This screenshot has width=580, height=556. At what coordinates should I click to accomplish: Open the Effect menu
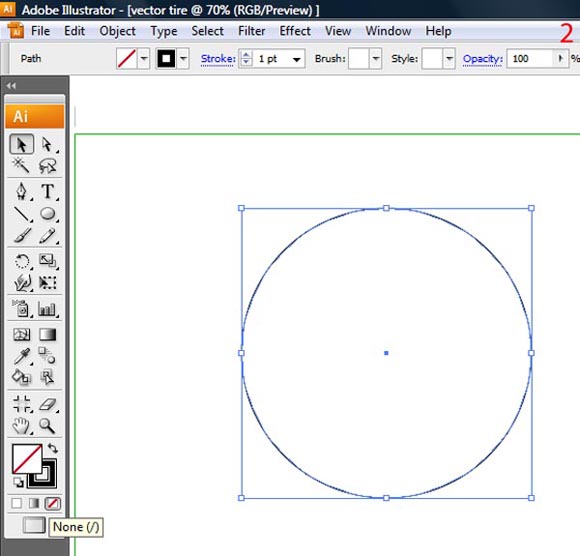click(295, 31)
